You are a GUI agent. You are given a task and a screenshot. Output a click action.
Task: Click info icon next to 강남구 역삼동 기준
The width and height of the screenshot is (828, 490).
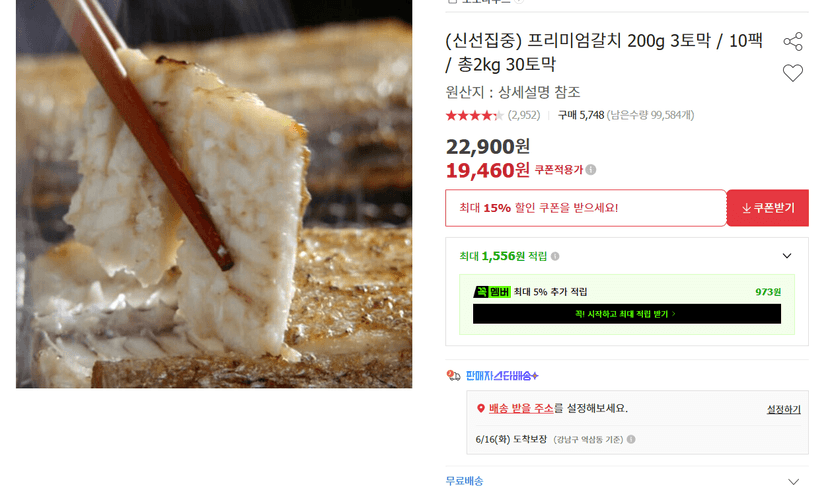(631, 439)
